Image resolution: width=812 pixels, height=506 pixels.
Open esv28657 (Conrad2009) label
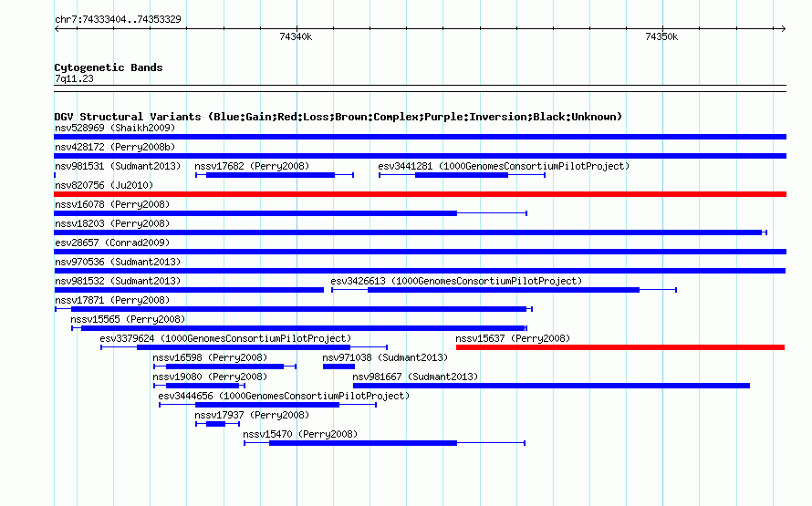[x=112, y=243]
